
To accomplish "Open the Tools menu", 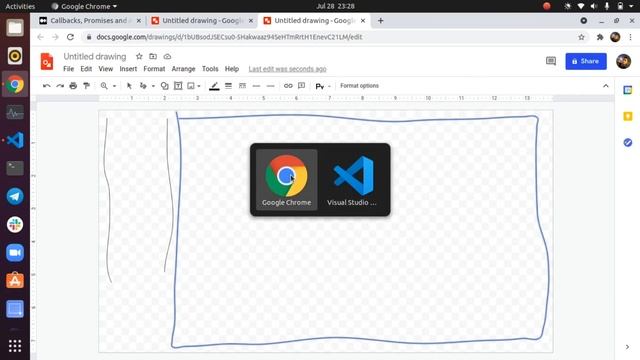I will (x=210, y=69).
